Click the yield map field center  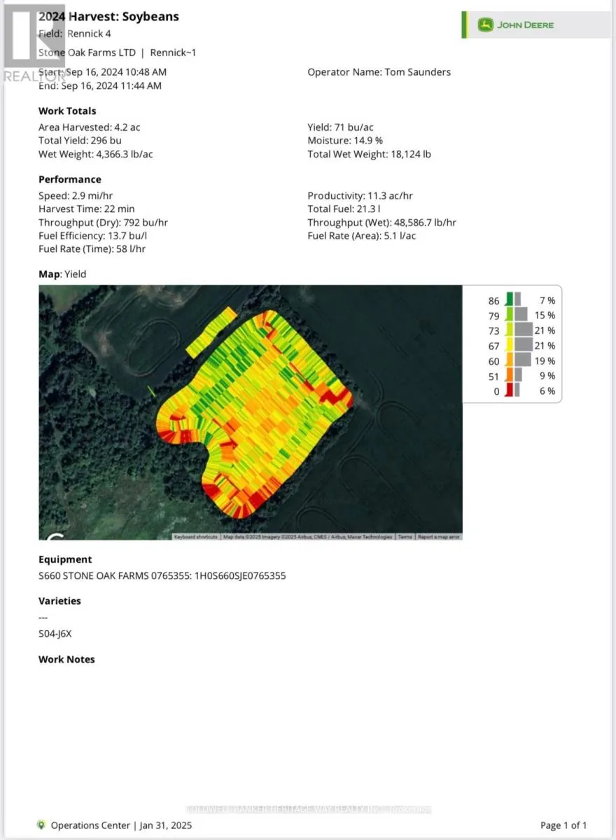pyautogui.click(x=255, y=413)
